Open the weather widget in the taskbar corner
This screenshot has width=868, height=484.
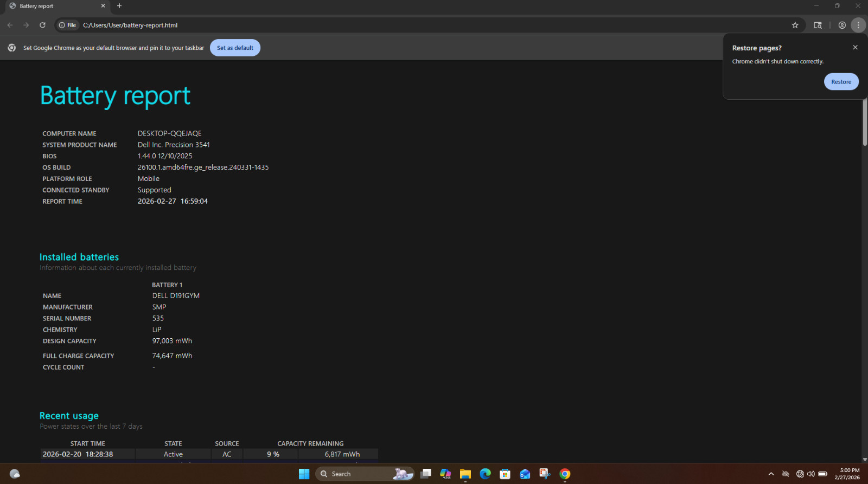pyautogui.click(x=15, y=474)
